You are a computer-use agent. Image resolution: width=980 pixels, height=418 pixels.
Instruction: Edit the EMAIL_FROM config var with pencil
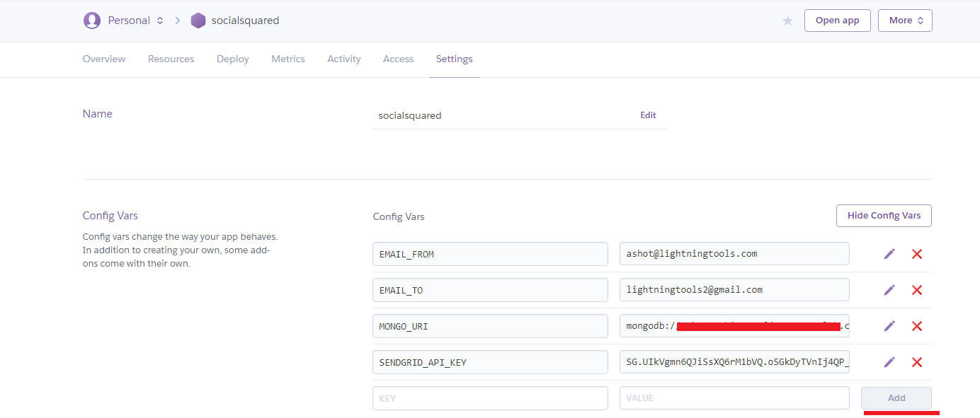889,254
